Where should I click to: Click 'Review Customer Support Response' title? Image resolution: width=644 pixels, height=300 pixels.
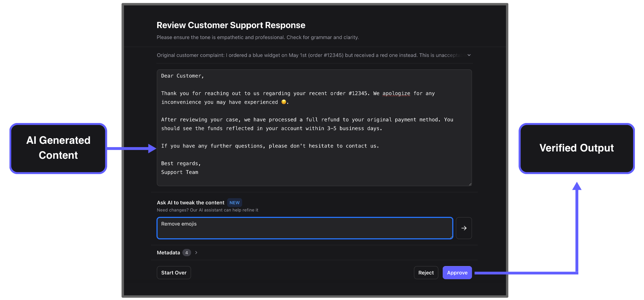231,25
